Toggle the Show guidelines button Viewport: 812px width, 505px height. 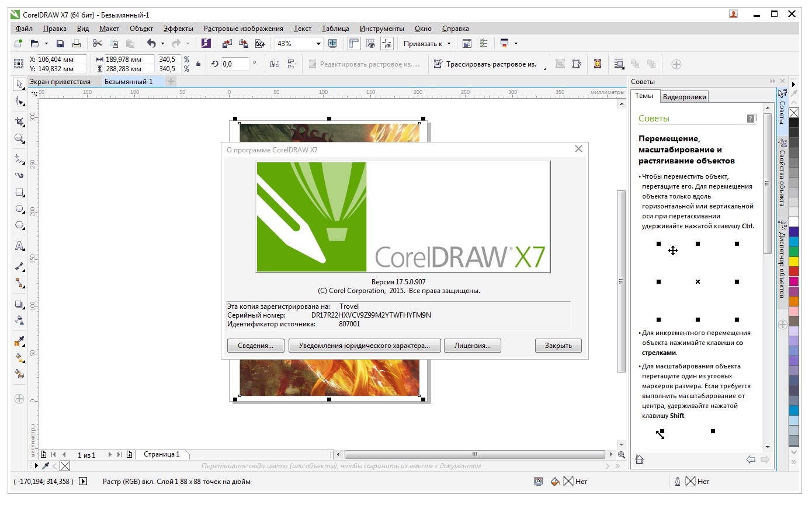pyautogui.click(x=387, y=43)
